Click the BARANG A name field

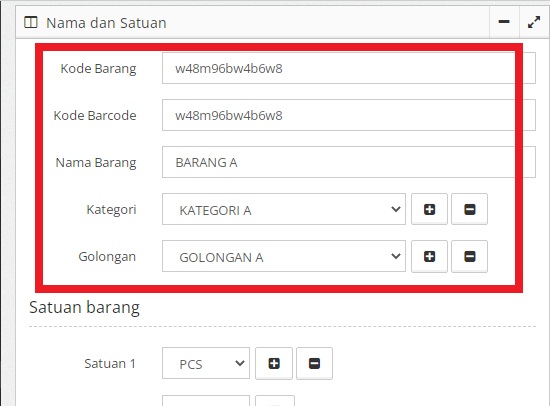point(349,162)
